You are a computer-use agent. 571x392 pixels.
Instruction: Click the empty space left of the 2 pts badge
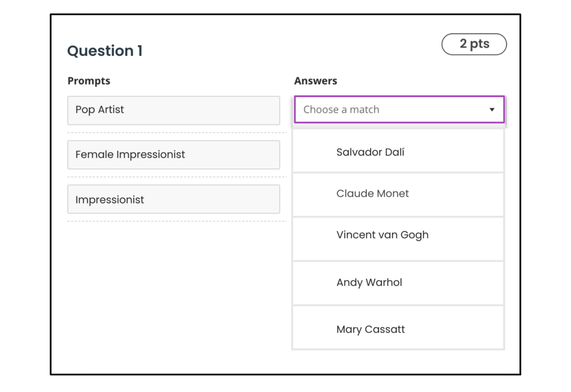[335, 46]
